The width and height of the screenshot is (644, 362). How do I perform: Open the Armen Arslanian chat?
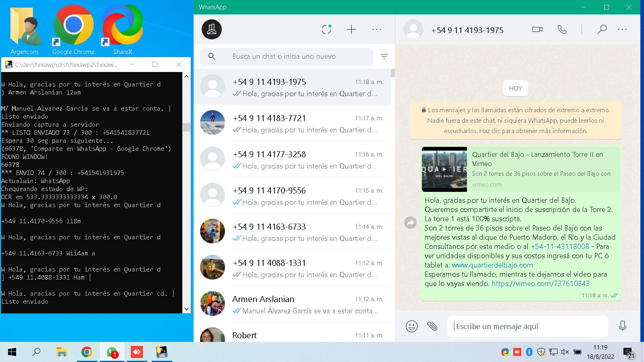point(292,304)
